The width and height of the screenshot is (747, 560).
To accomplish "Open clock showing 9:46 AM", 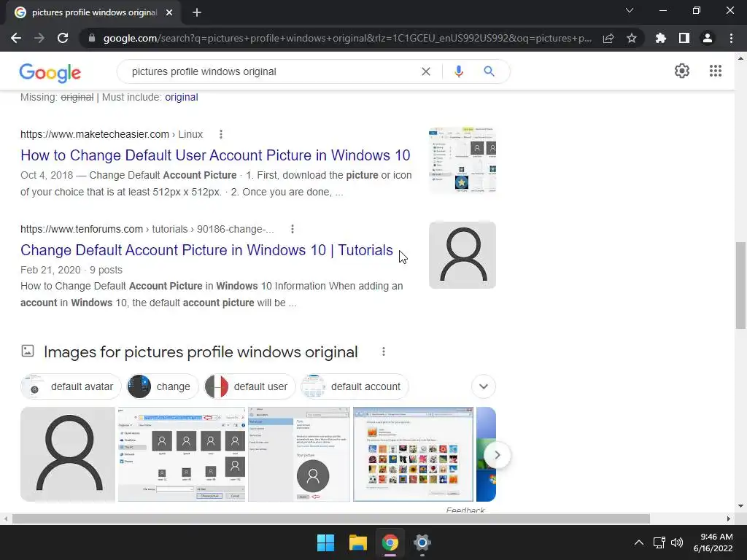I will (x=713, y=542).
